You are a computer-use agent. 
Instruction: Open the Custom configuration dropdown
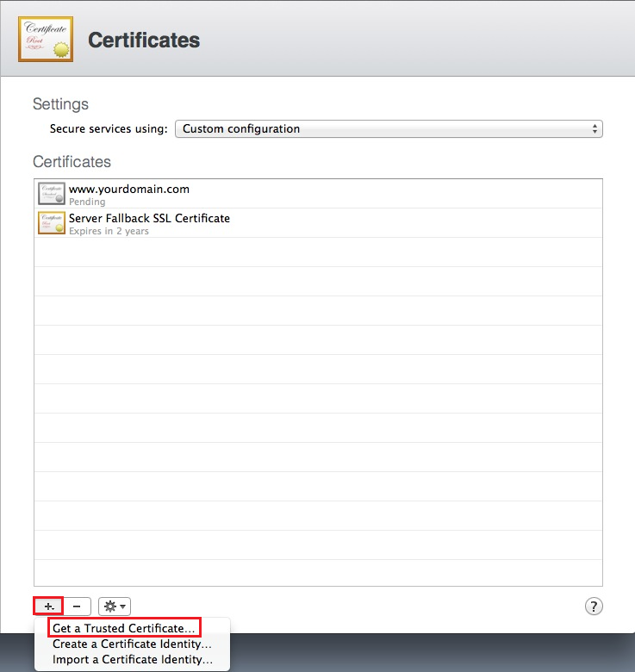point(388,128)
